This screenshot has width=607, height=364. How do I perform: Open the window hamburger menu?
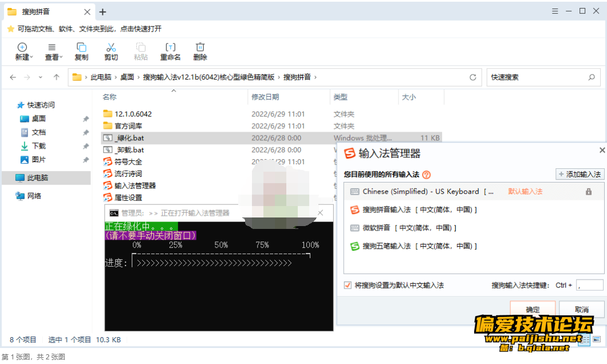pos(555,11)
